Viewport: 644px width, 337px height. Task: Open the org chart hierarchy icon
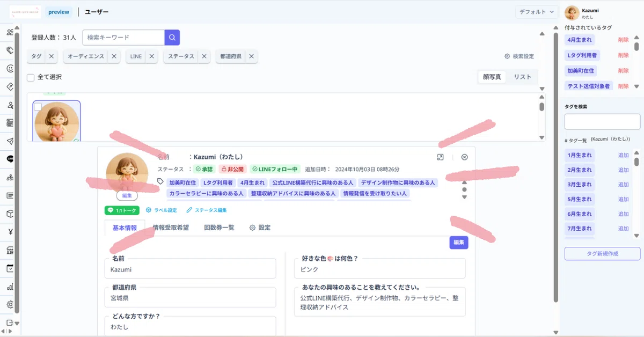tap(10, 177)
